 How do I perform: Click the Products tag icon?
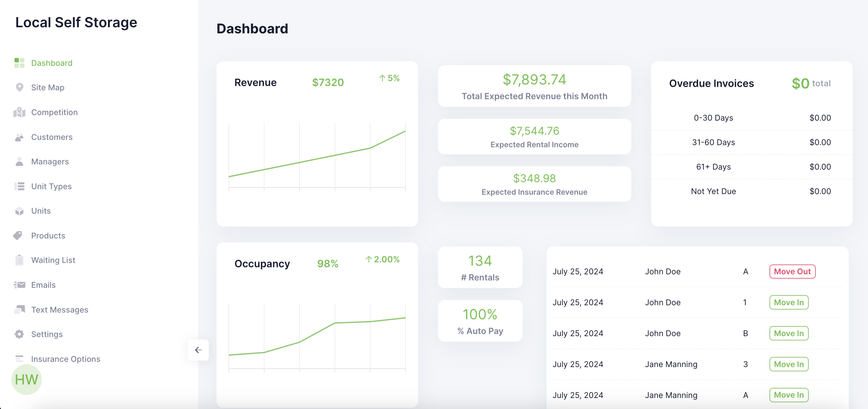(17, 236)
